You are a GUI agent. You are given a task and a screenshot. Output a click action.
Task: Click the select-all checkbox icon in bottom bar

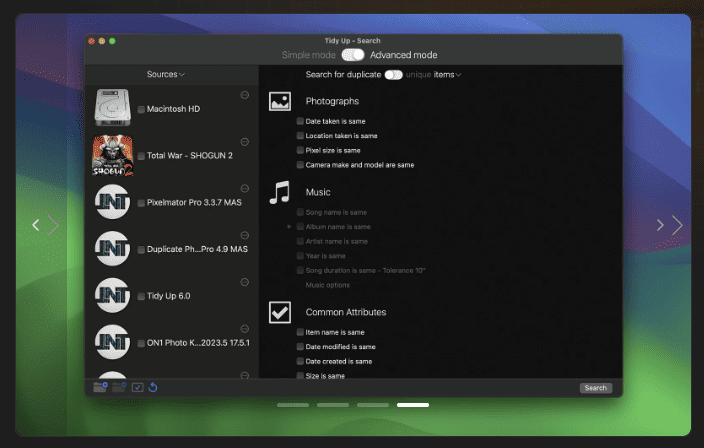click(x=137, y=387)
